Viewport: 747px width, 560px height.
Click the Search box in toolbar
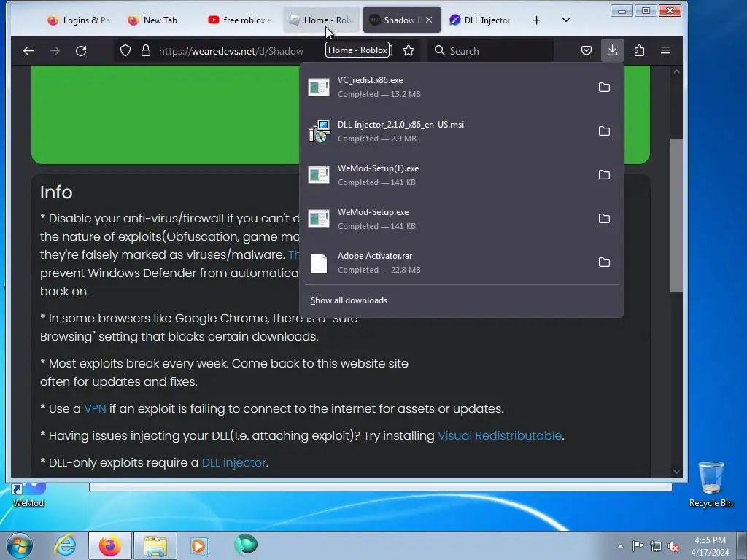[x=491, y=51]
